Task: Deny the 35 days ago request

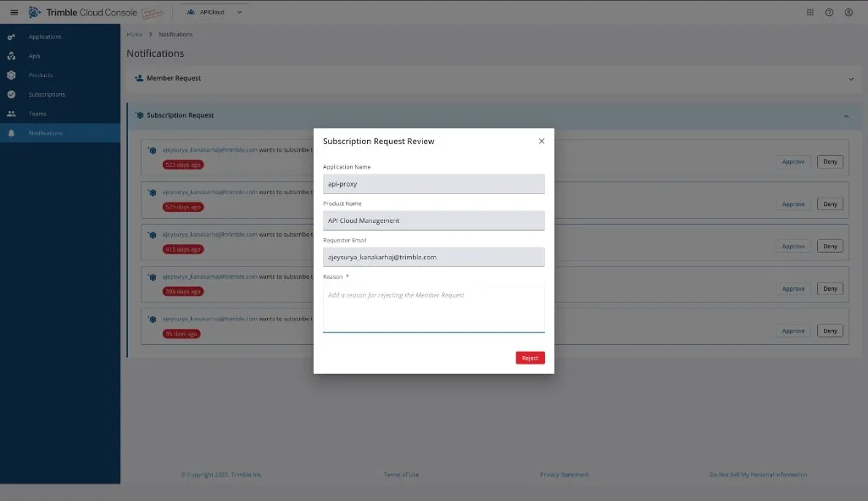Action: click(x=830, y=331)
